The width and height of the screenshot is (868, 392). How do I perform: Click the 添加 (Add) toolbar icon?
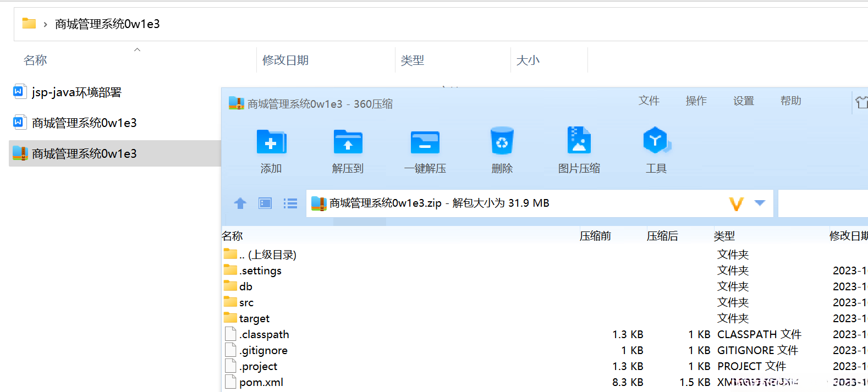click(271, 142)
